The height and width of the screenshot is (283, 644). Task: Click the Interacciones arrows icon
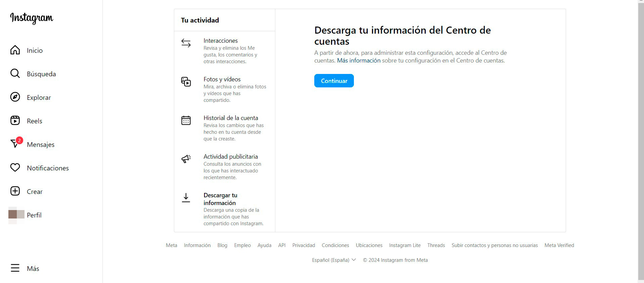point(186,43)
